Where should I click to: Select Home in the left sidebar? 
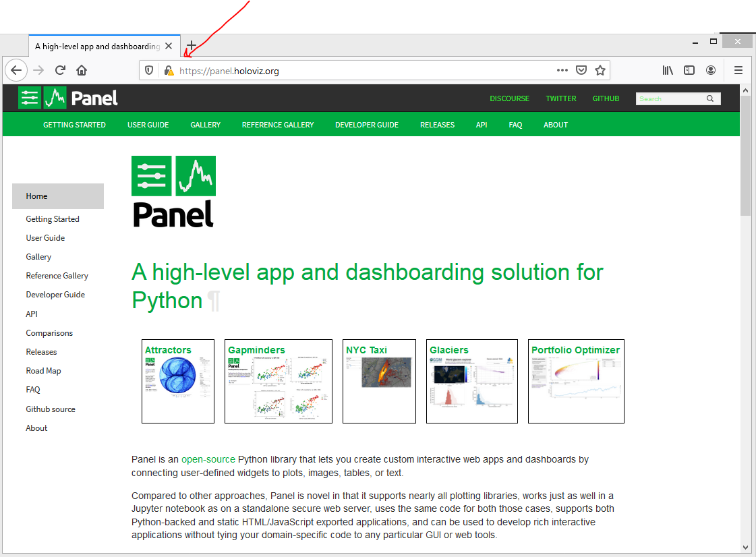58,196
